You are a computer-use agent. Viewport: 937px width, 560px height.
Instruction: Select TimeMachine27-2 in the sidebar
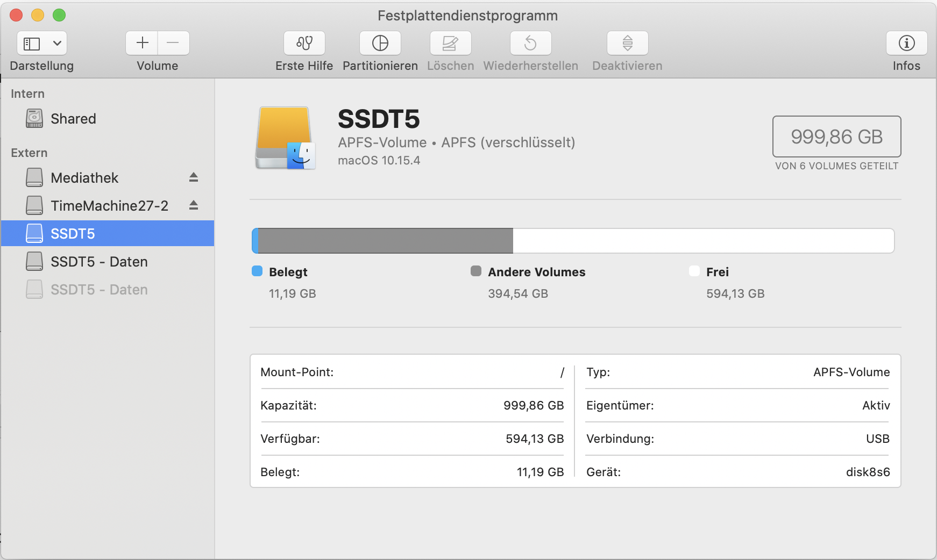pos(109,206)
